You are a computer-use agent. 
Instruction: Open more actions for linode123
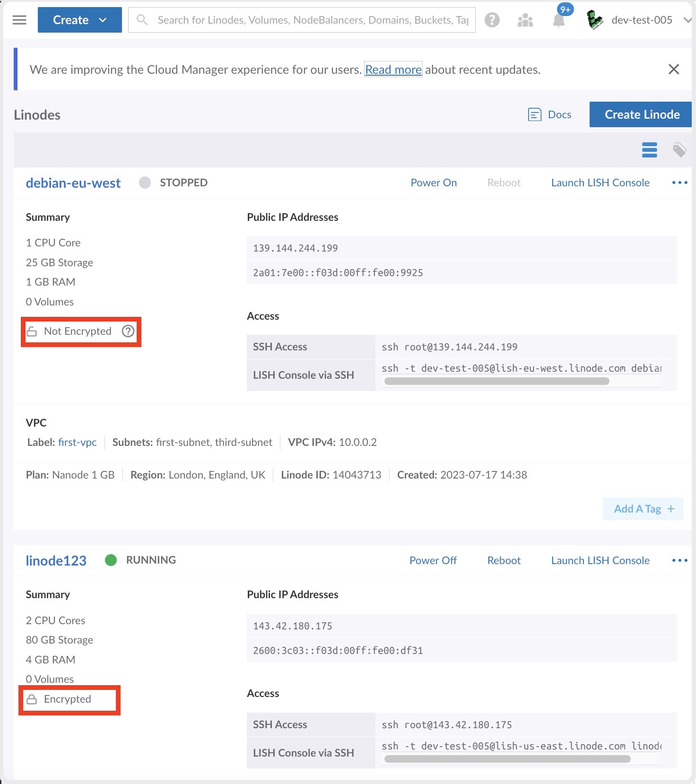pos(679,560)
